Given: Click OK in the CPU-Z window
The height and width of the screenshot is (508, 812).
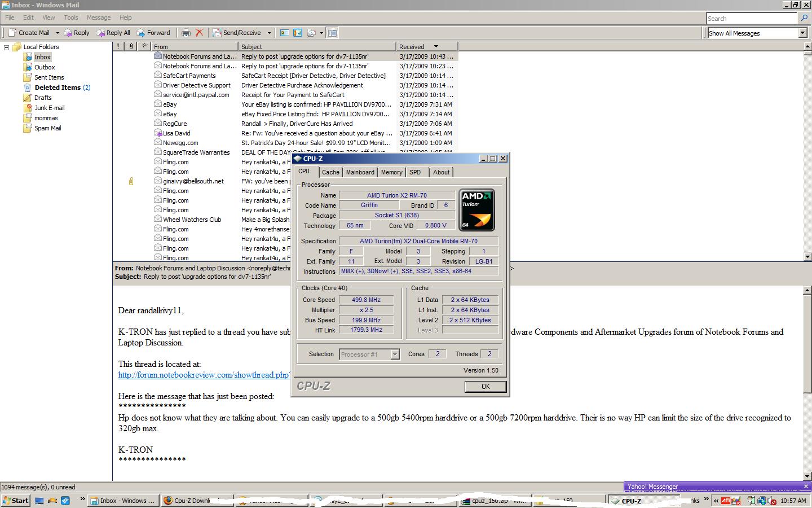Looking at the screenshot, I should (x=486, y=387).
